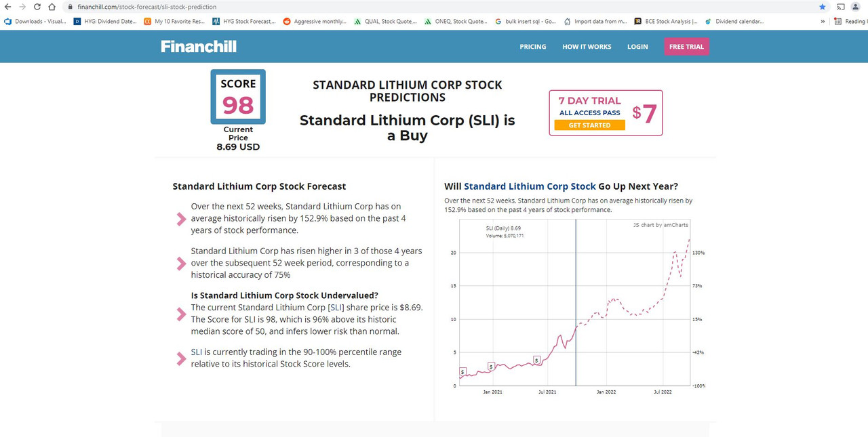Open the HOW IT WORKS menu item
Image resolution: width=868 pixels, height=437 pixels.
tap(587, 47)
